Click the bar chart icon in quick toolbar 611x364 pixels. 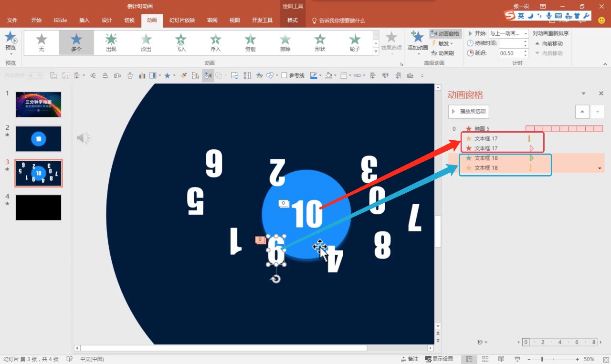tap(142, 75)
